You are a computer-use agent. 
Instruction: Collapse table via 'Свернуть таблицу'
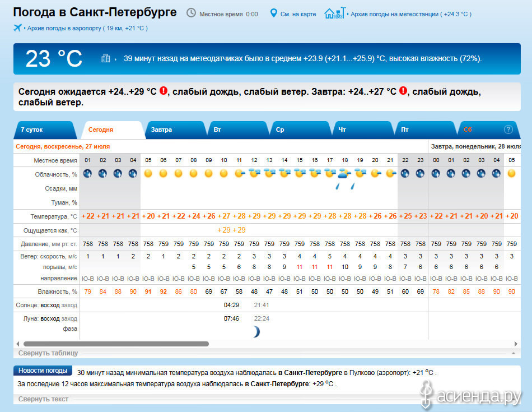pos(48,353)
